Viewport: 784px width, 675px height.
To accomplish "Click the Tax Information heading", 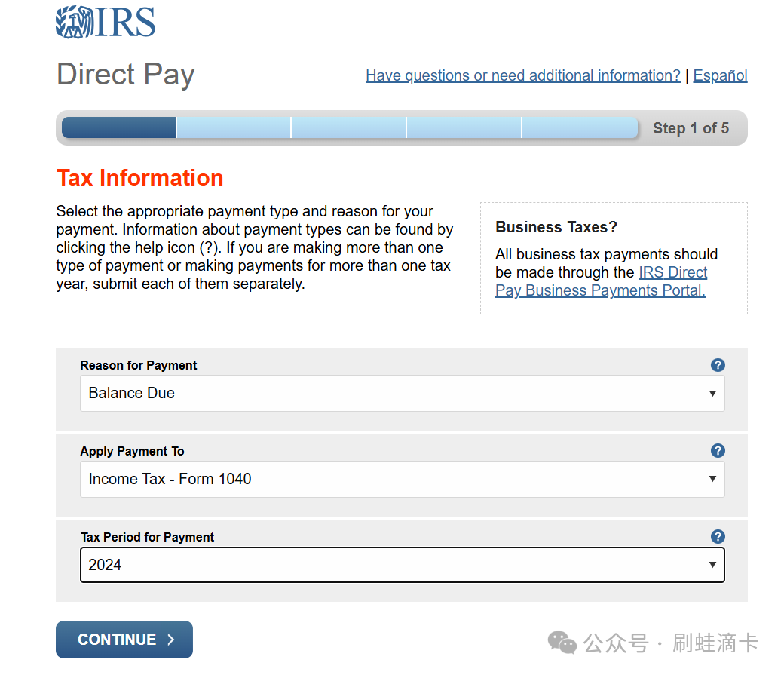I will [x=140, y=178].
